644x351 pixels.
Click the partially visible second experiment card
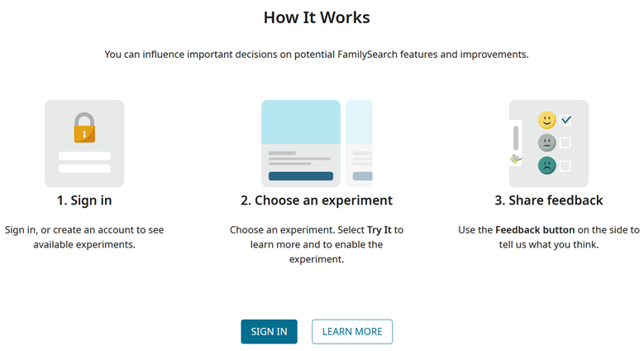pyautogui.click(x=359, y=143)
